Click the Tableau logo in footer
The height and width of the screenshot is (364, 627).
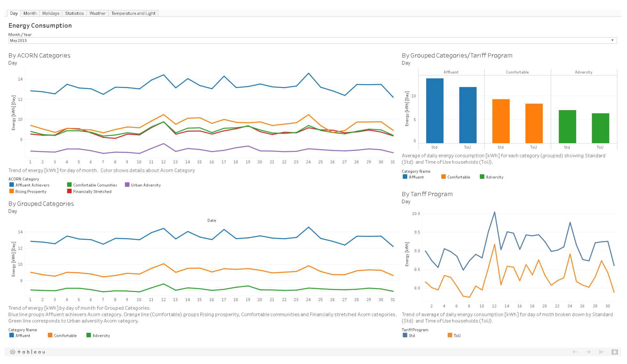coord(27,352)
